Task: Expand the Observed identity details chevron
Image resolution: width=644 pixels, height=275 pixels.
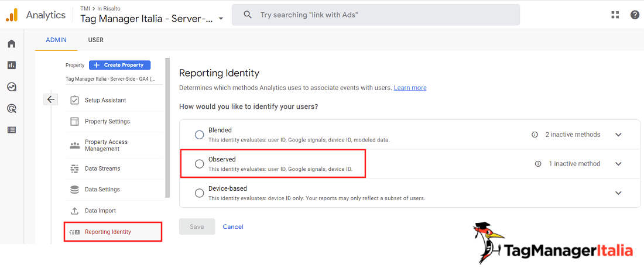Action: 619,164
